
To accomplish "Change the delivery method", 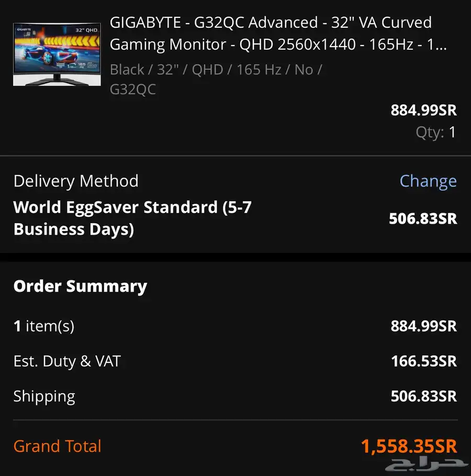I will pos(428,182).
